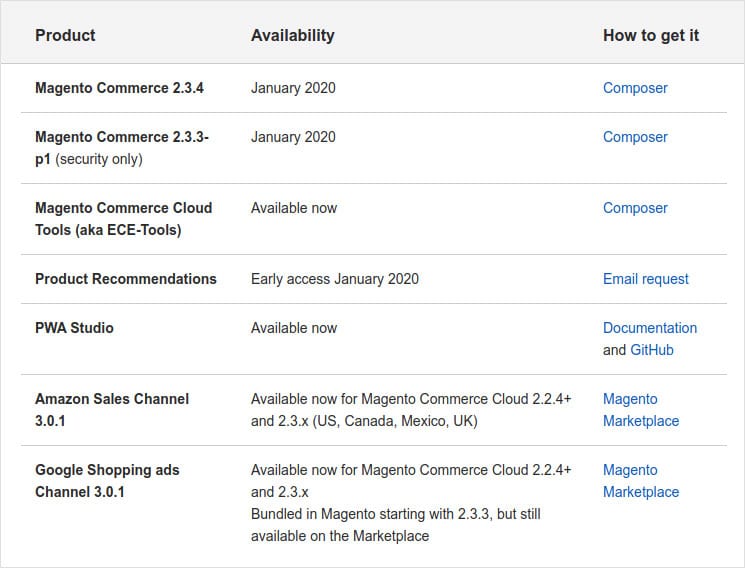The width and height of the screenshot is (745, 568).
Task: Select Magento Commerce Cloud Tools product name
Action: 124,219
